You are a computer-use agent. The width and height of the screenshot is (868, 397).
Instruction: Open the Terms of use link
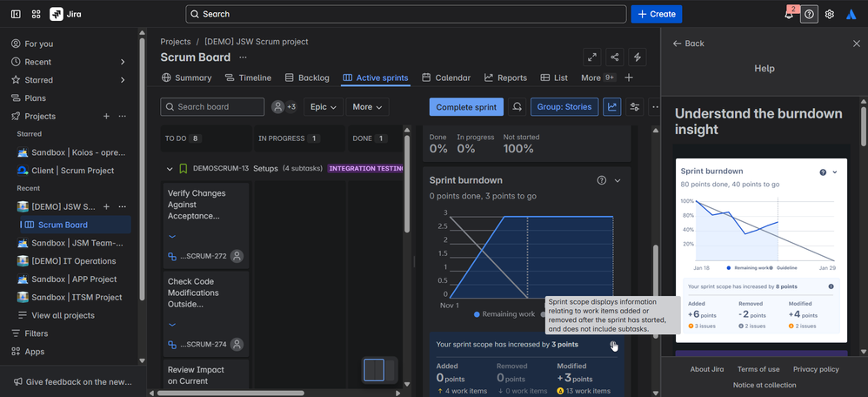click(x=758, y=369)
